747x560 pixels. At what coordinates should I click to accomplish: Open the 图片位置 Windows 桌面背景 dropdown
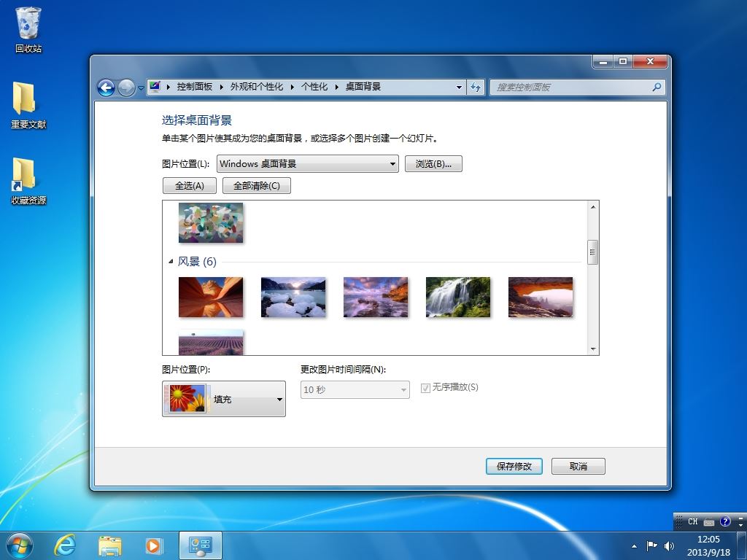pos(308,164)
